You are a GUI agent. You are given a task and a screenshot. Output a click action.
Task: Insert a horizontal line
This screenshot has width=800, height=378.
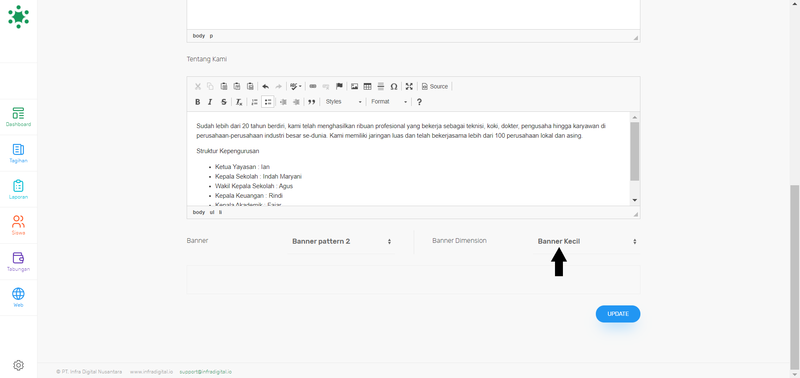381,86
